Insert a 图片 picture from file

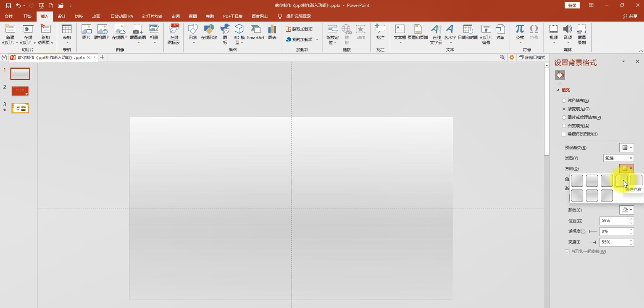pyautogui.click(x=86, y=32)
